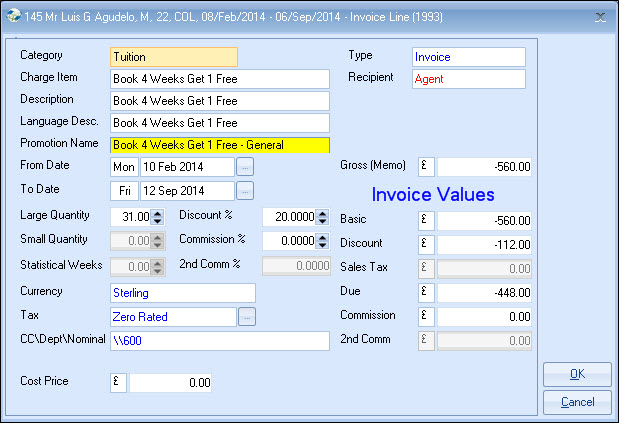Edit the CC\Dept\Nominal field

click(219, 342)
